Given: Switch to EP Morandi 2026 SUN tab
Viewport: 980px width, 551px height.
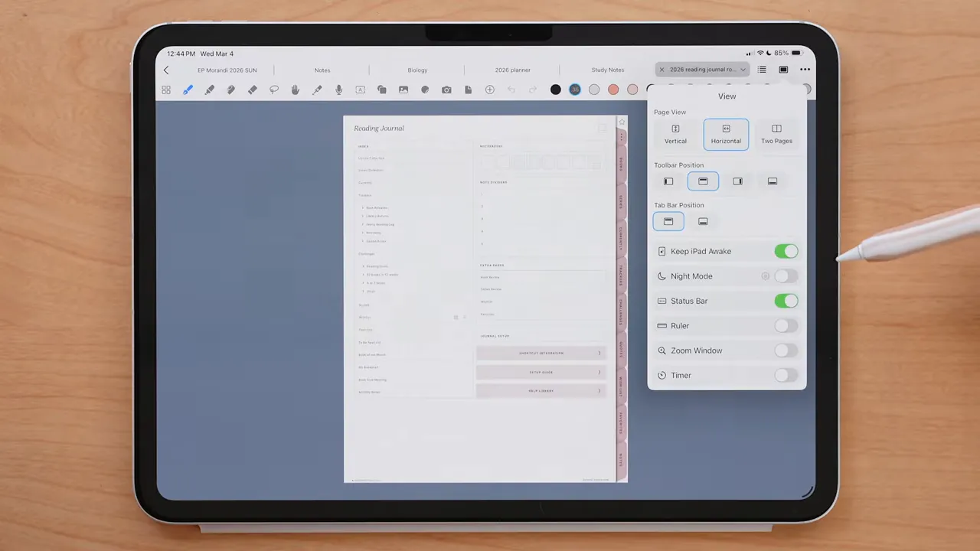Looking at the screenshot, I should [x=227, y=70].
